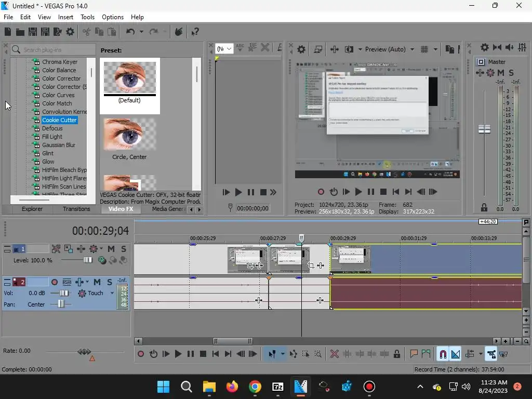
Task: Click the Search plug-ins field
Action: 53,49
